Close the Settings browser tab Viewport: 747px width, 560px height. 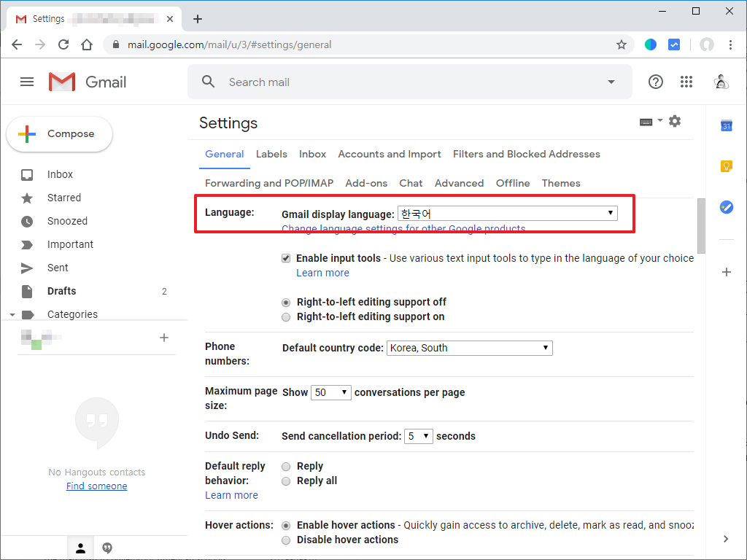pyautogui.click(x=169, y=19)
